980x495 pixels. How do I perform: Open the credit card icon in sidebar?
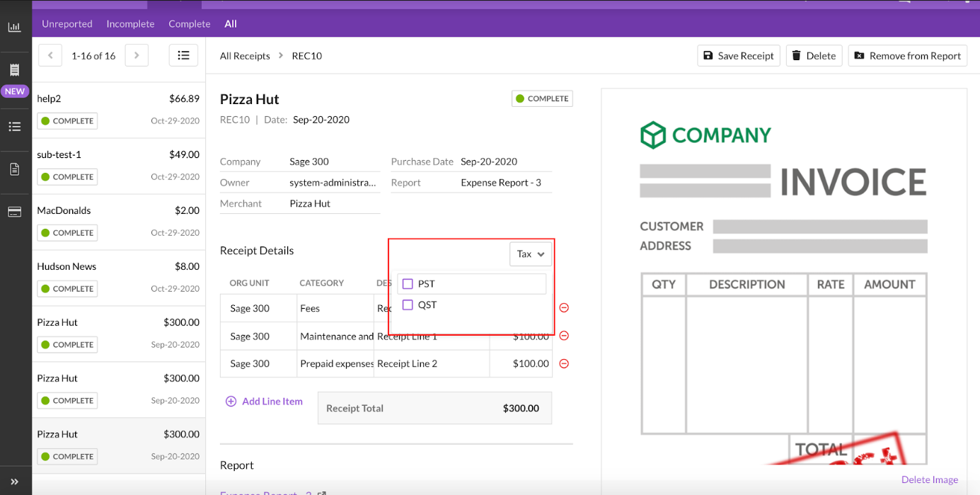pos(14,212)
